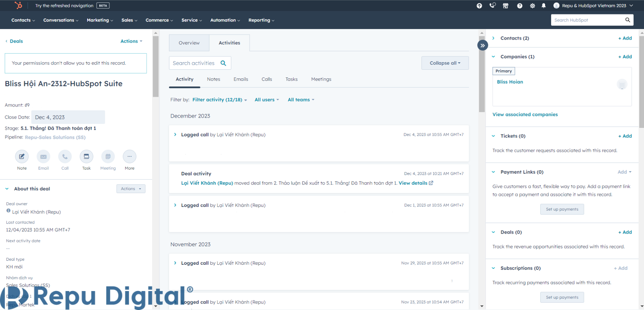Open the Sales menu
Screen dimensions: 644x310
[129, 20]
